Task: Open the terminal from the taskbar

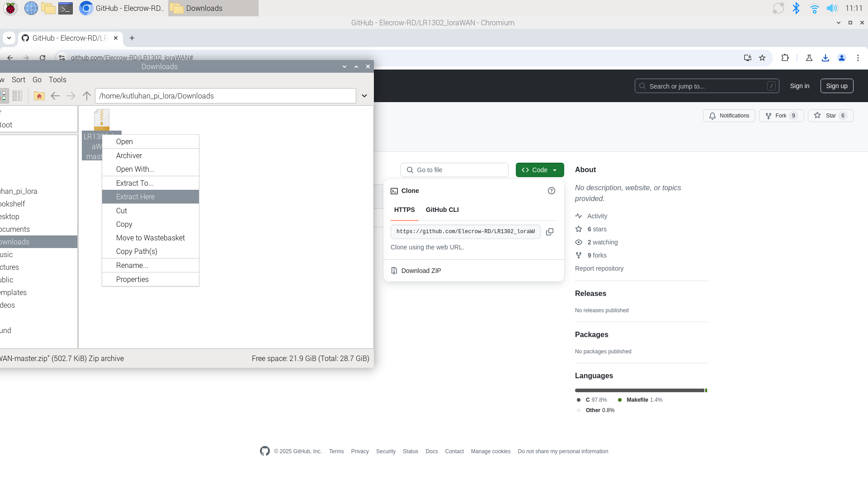Action: pyautogui.click(x=66, y=8)
